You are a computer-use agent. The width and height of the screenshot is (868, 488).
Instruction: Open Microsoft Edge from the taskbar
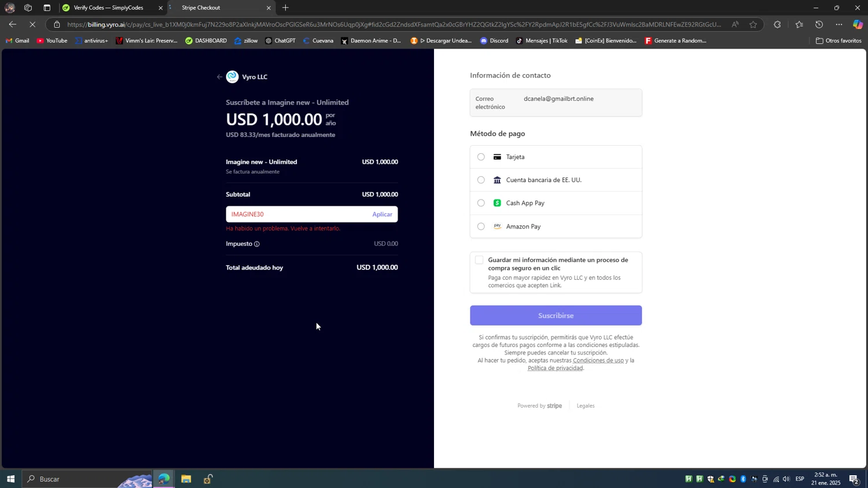(x=164, y=479)
